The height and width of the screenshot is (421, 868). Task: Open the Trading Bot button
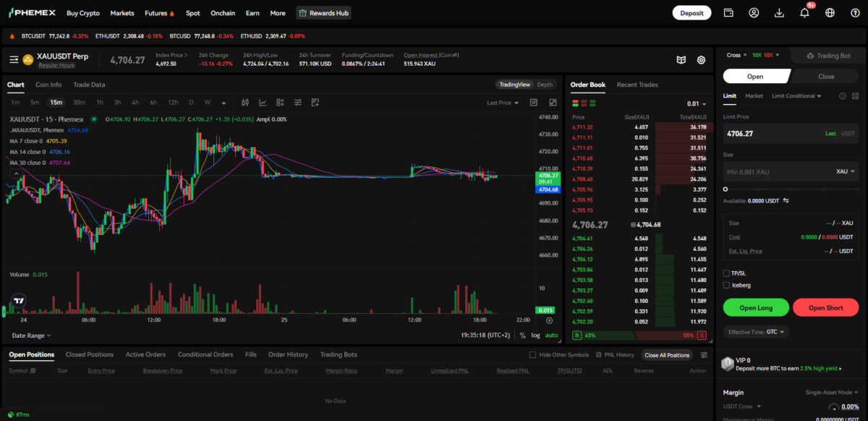(827, 55)
